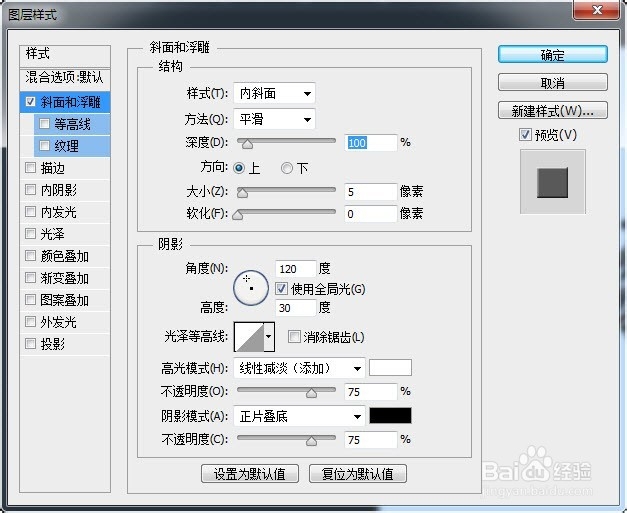Click the 深度 value field 100

[371, 143]
